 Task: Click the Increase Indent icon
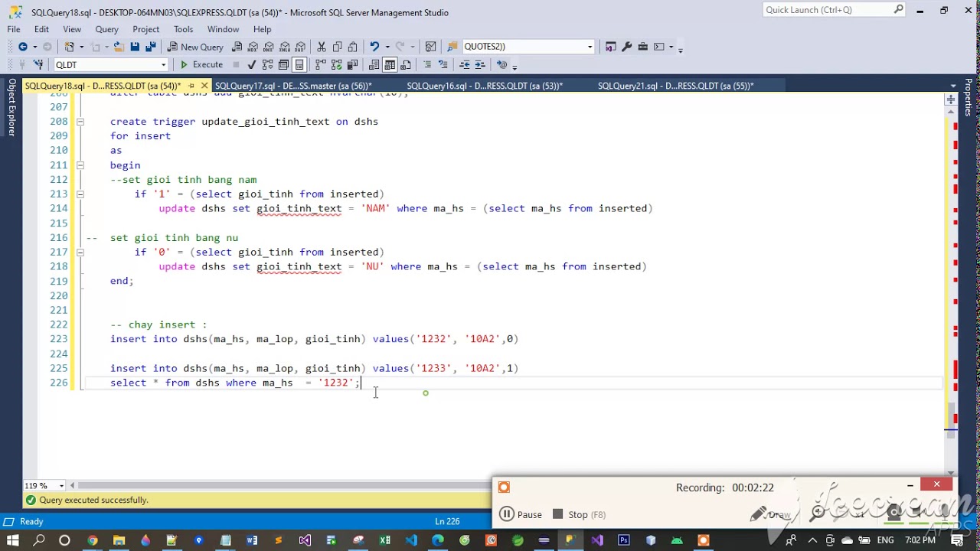coord(480,65)
